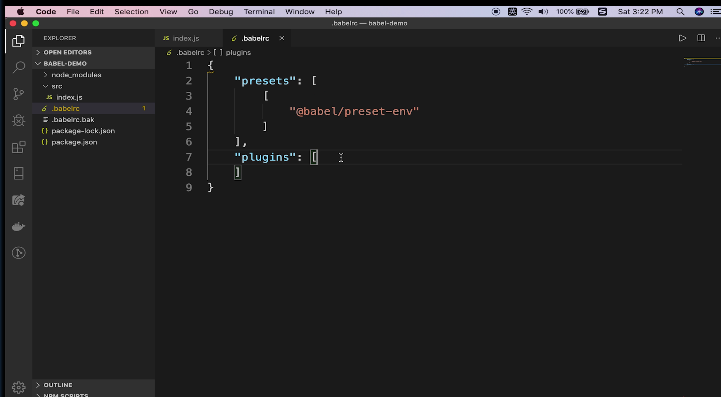Open the Docker whale icon view
Screen dimensions: 721x397
pyautogui.click(x=18, y=226)
